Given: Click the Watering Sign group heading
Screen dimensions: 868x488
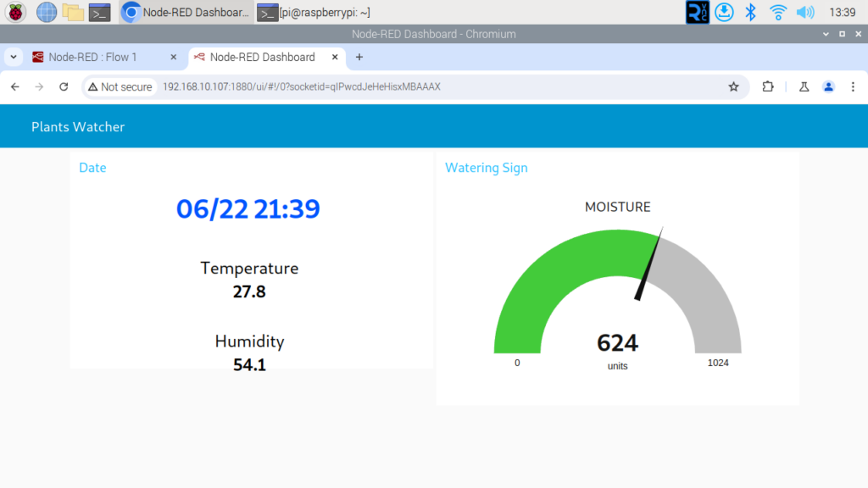Looking at the screenshot, I should pos(486,168).
